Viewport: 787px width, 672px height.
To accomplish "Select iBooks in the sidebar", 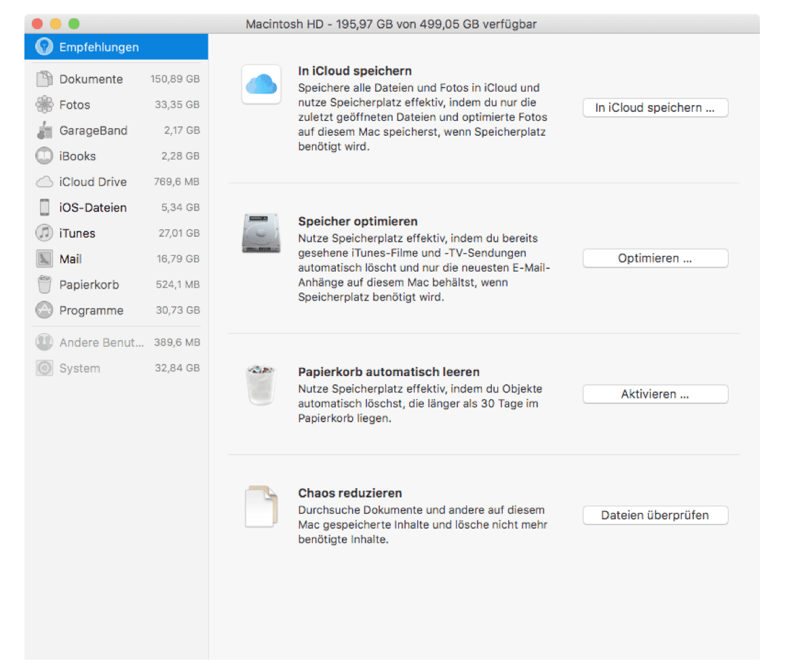I will (x=116, y=155).
